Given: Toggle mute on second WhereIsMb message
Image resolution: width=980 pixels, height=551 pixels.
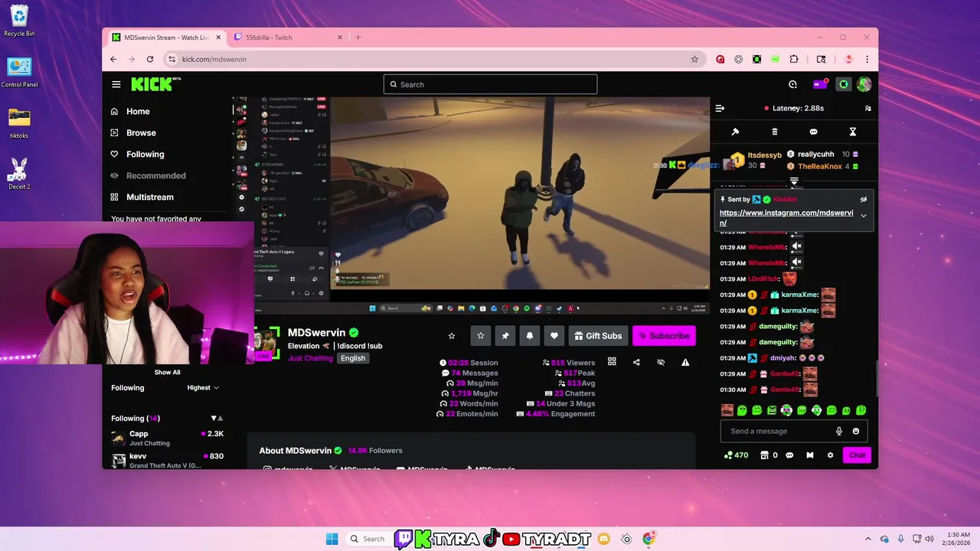Looking at the screenshot, I should click(x=796, y=262).
